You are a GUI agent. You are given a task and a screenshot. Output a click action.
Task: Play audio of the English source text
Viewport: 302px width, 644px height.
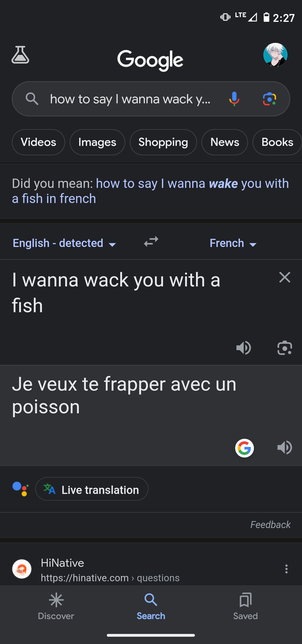coord(244,348)
